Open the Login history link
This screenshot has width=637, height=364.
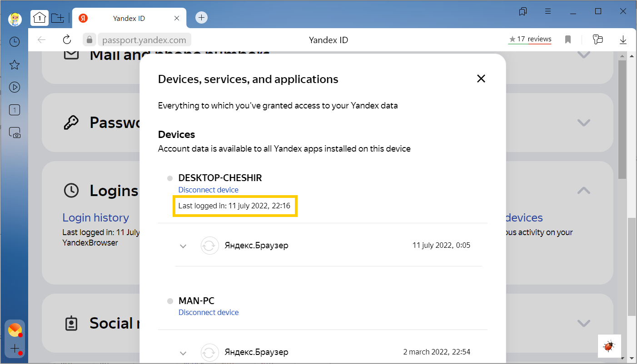(95, 218)
